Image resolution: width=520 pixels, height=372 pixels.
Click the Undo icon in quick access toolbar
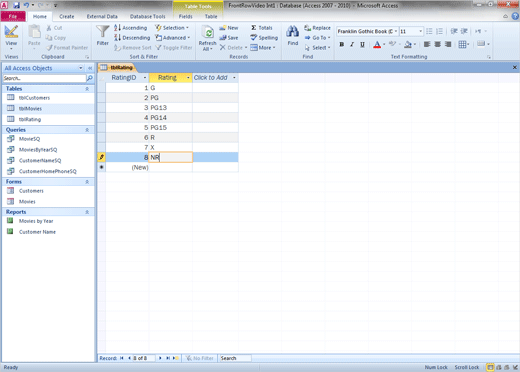point(26,5)
